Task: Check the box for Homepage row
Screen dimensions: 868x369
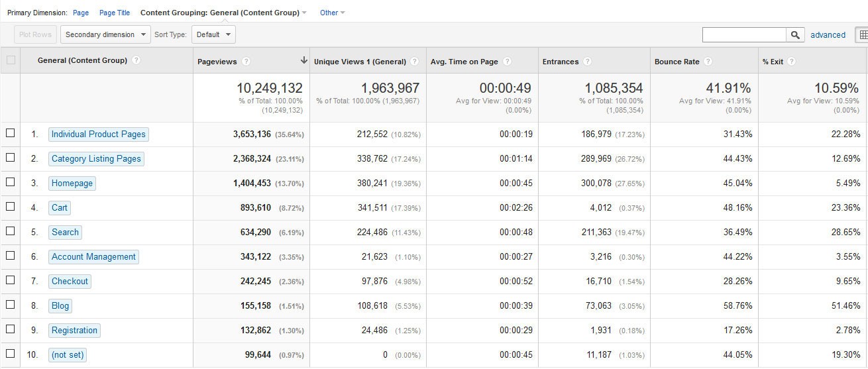Action: [x=10, y=182]
